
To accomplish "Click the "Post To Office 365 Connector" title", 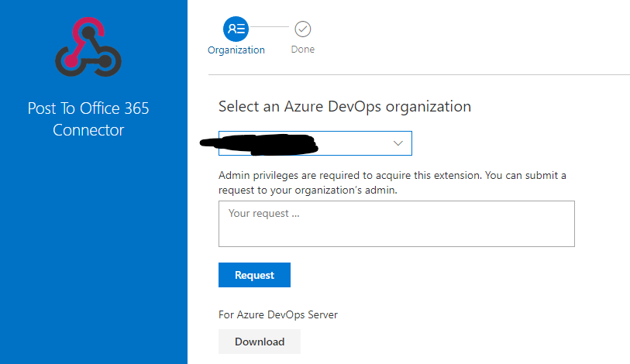I will (x=88, y=119).
